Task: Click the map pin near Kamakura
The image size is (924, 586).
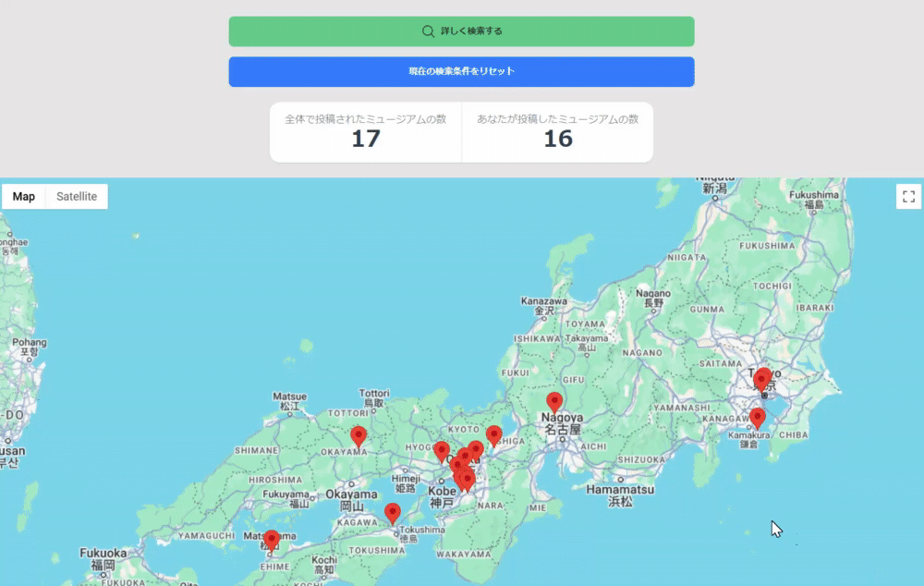Action: (758, 419)
